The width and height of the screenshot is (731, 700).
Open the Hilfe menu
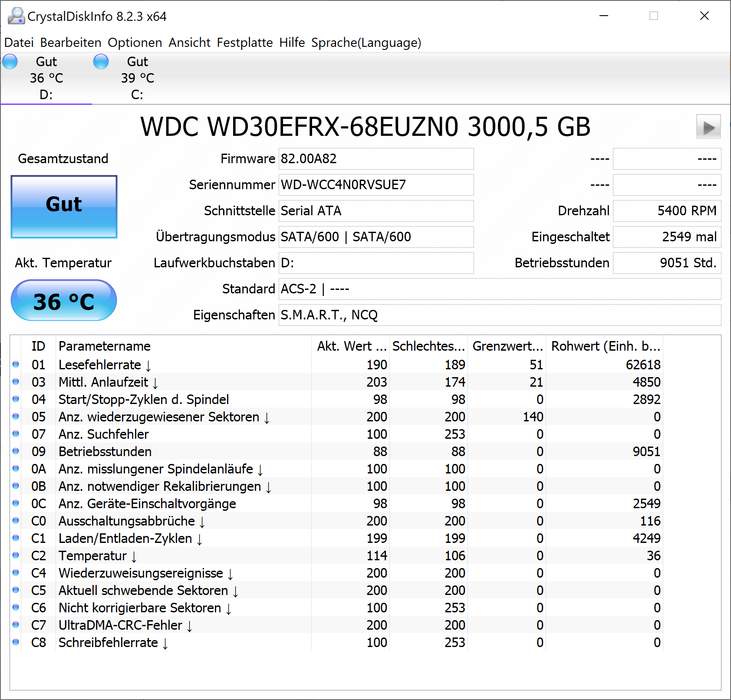292,43
